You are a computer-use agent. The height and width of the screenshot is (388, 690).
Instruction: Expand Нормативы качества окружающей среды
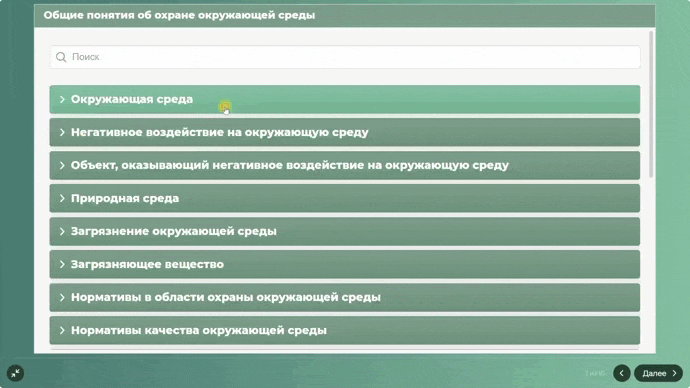[345, 330]
